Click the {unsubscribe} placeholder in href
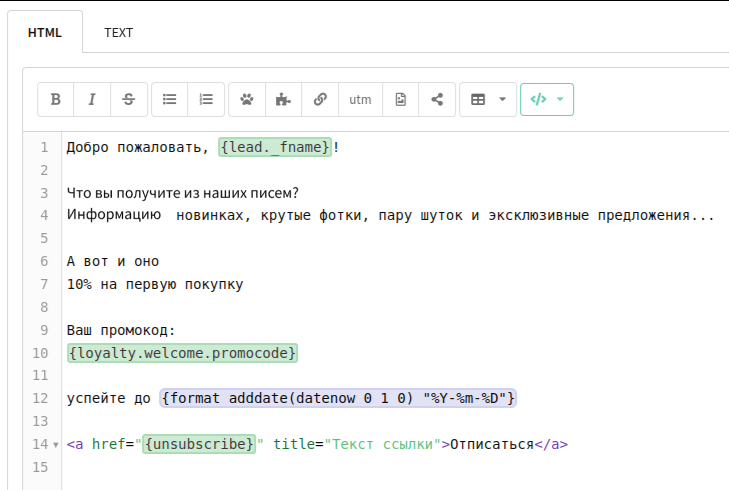729x490 pixels. (x=199, y=444)
